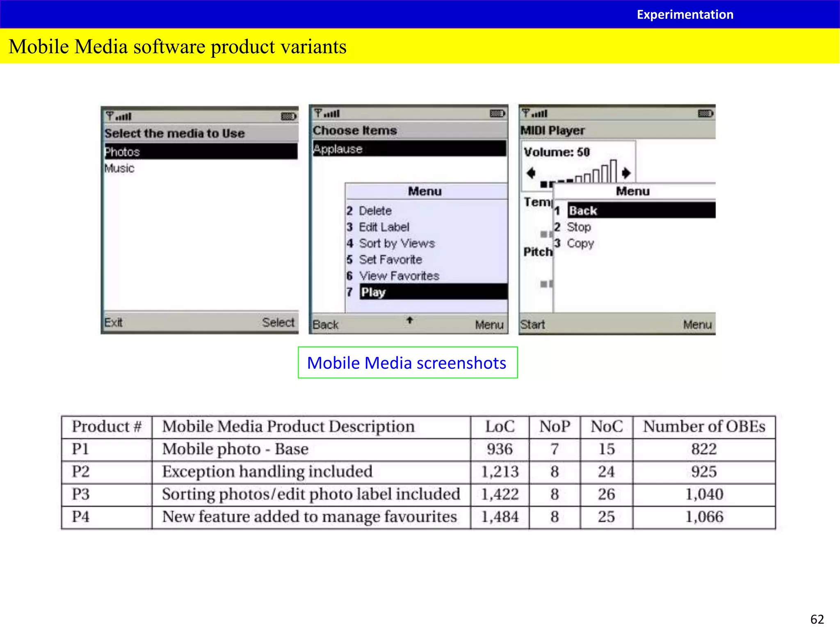Click the LoC column header

pyautogui.click(x=500, y=427)
